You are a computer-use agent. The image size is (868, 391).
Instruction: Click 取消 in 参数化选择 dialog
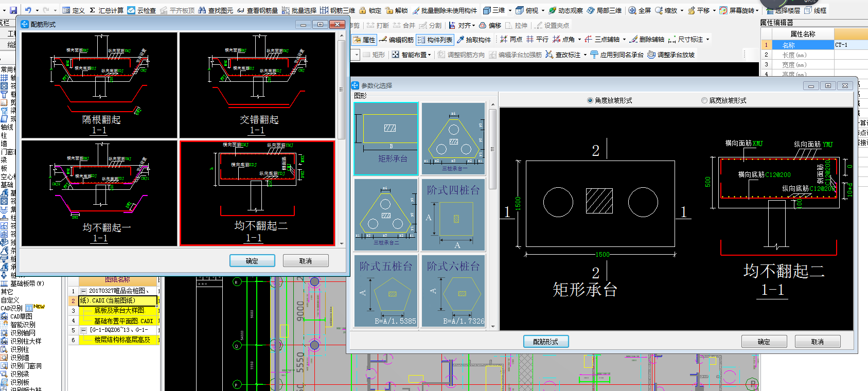click(x=818, y=342)
